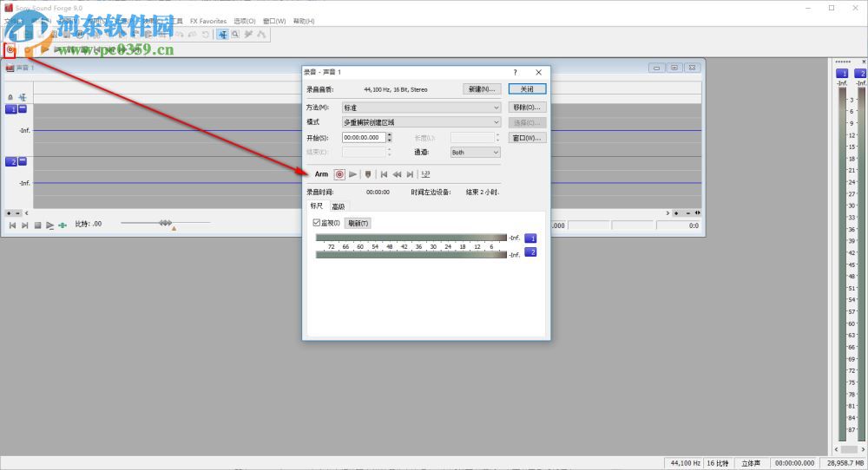
Task: Switch to the 高级 tab
Action: point(339,206)
